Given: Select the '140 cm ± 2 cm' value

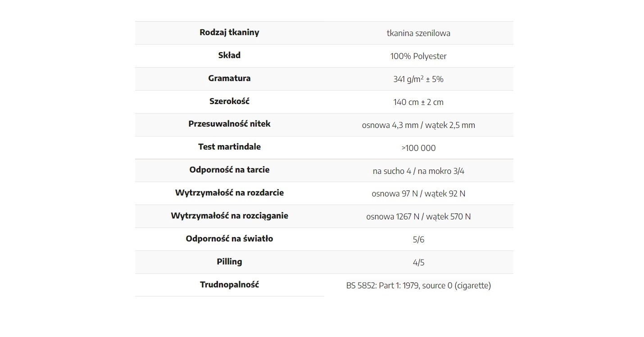Looking at the screenshot, I should [x=418, y=102].
